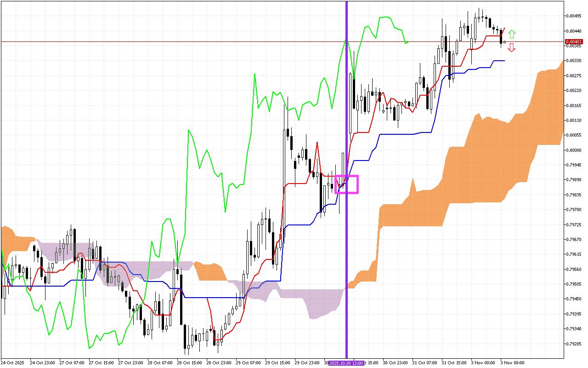Click the 0.79670 price scale label
This screenshot has width=588, height=368.
[574, 239]
